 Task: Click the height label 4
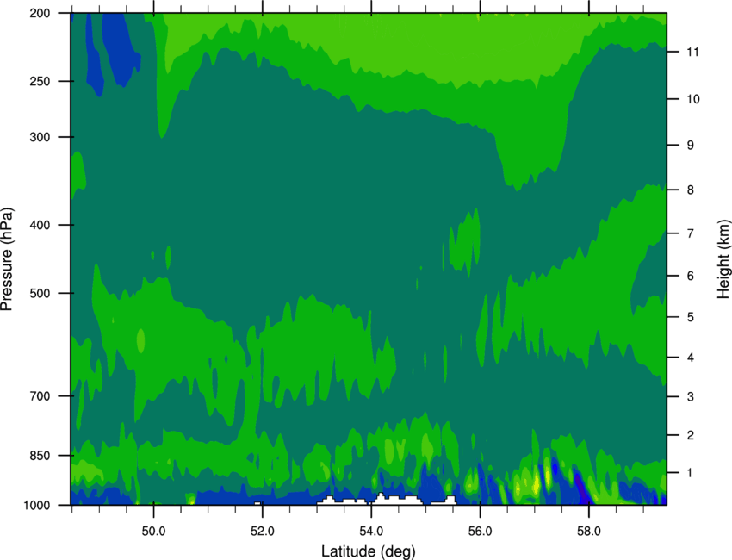691,358
